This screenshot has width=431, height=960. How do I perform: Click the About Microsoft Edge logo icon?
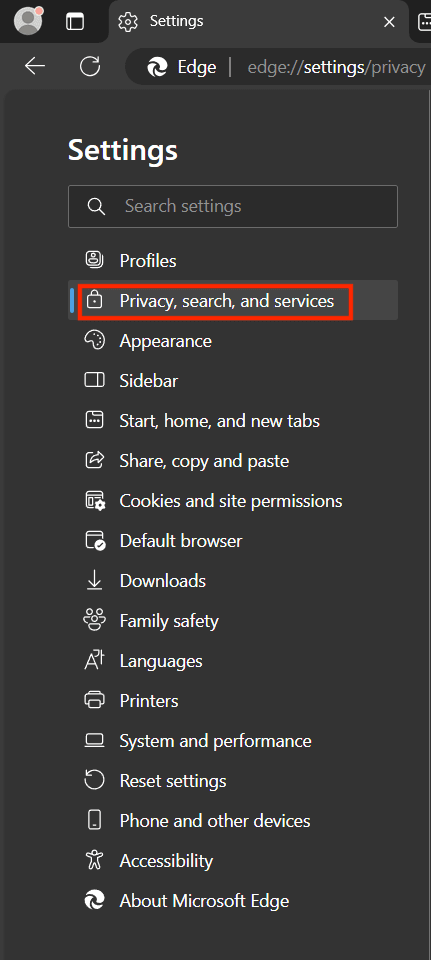click(x=94, y=901)
